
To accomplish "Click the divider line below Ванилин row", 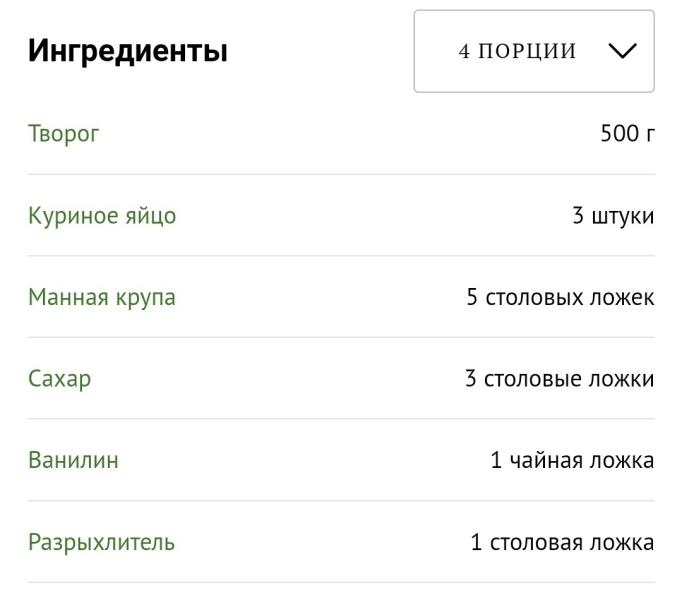I will 341,501.
